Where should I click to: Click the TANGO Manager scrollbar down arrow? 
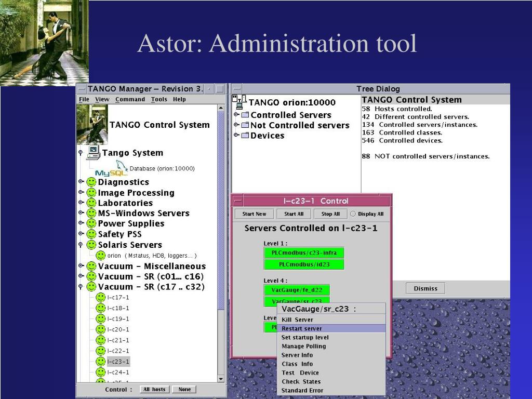221,379
